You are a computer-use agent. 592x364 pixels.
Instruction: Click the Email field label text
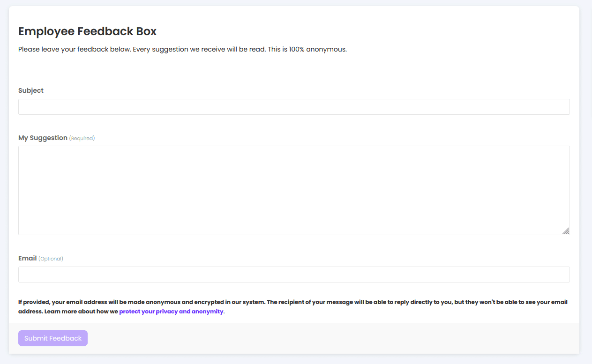tap(27, 258)
